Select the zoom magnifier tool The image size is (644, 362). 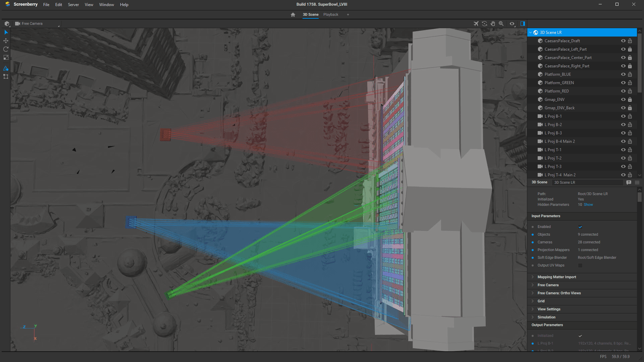(x=501, y=23)
